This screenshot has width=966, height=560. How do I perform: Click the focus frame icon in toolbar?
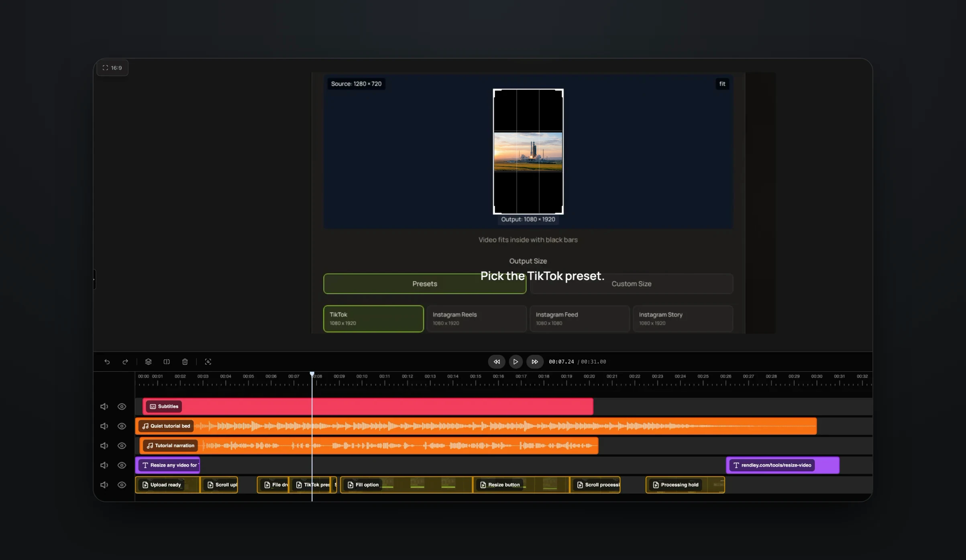208,362
